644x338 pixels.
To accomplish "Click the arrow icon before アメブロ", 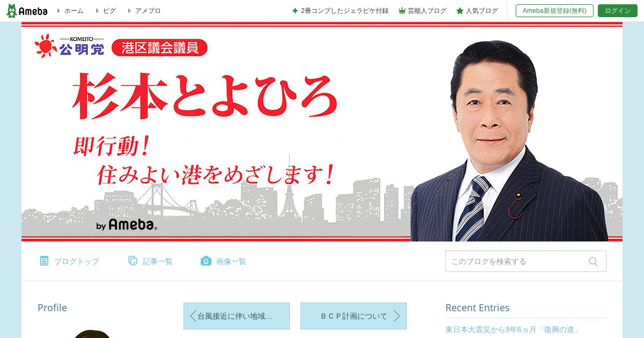I will [x=129, y=11].
